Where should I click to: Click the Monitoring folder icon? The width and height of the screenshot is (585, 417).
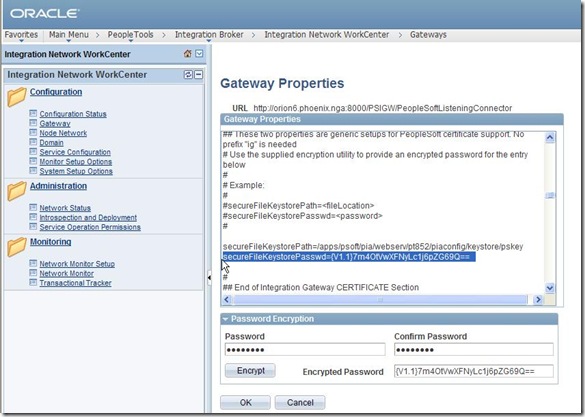(x=17, y=247)
